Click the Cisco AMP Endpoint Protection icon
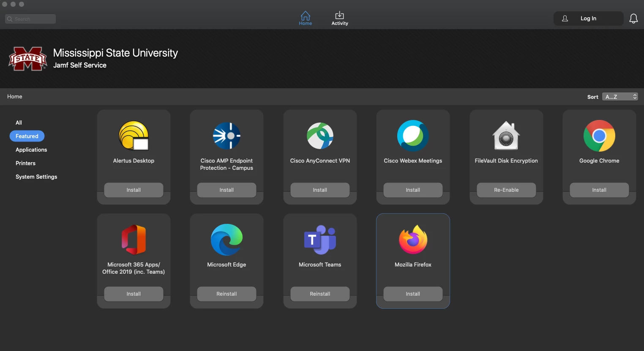 tap(226, 136)
